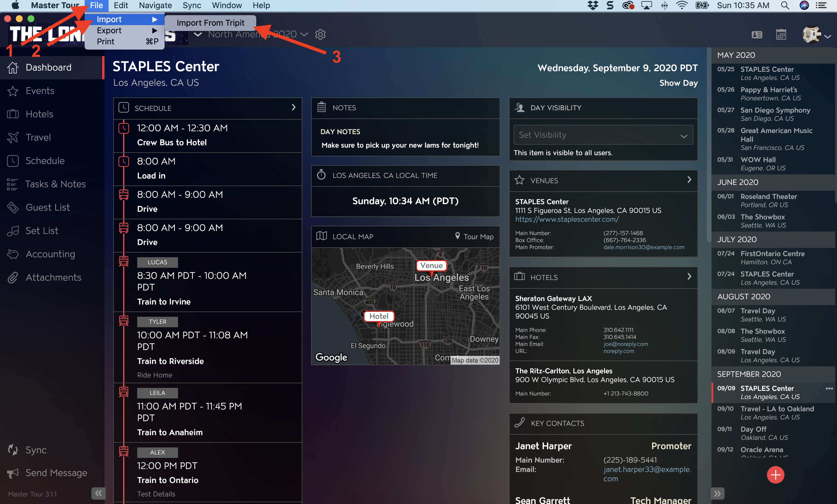The height and width of the screenshot is (504, 837).
Task: Open the File menu
Action: 97,6
